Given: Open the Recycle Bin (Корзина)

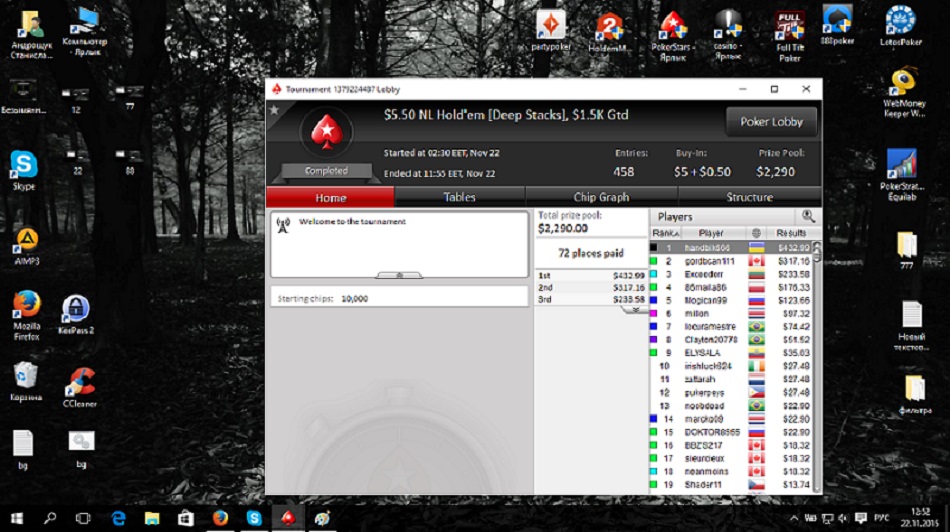Looking at the screenshot, I should click(x=25, y=381).
